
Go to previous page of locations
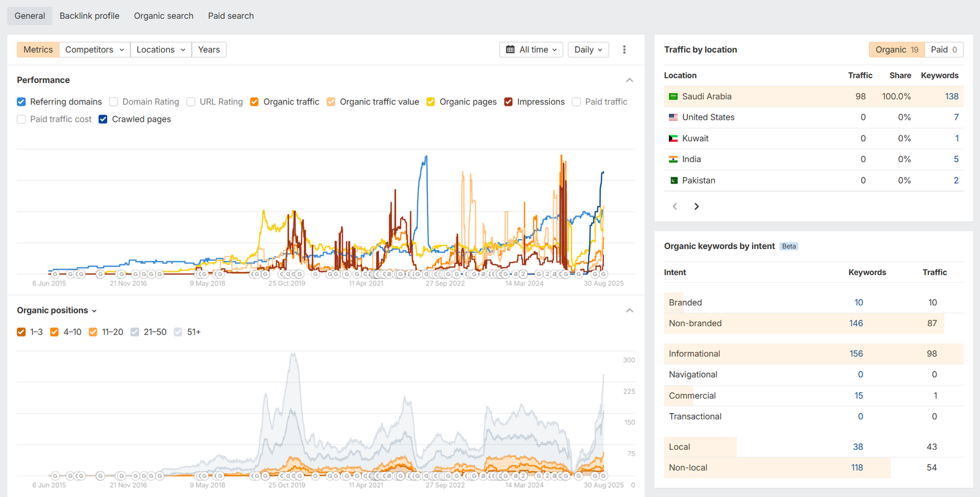[675, 206]
